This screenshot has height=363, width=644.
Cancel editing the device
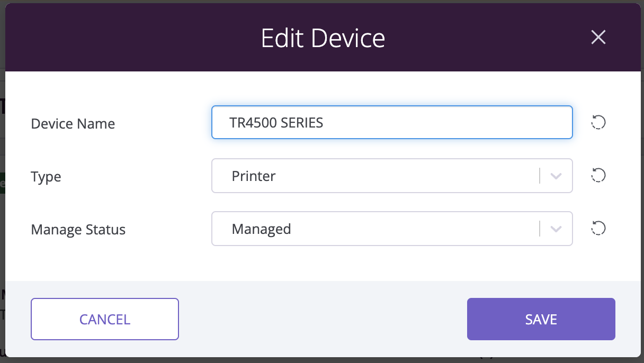click(105, 319)
